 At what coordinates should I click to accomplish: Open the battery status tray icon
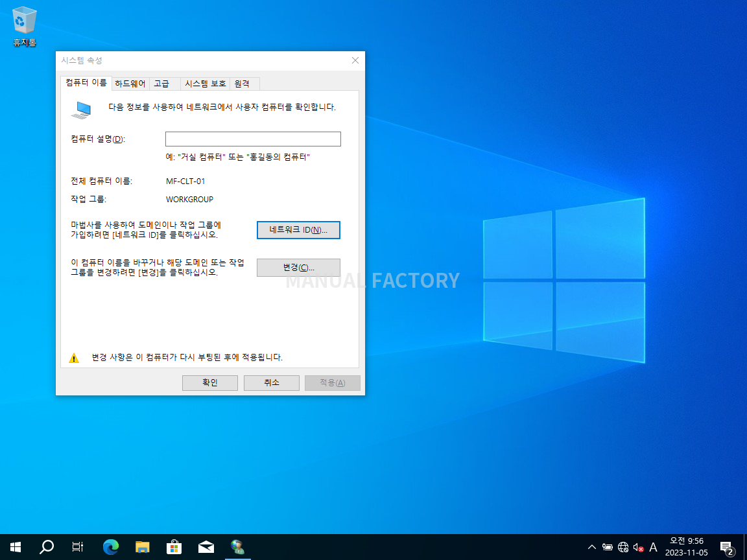(x=608, y=547)
